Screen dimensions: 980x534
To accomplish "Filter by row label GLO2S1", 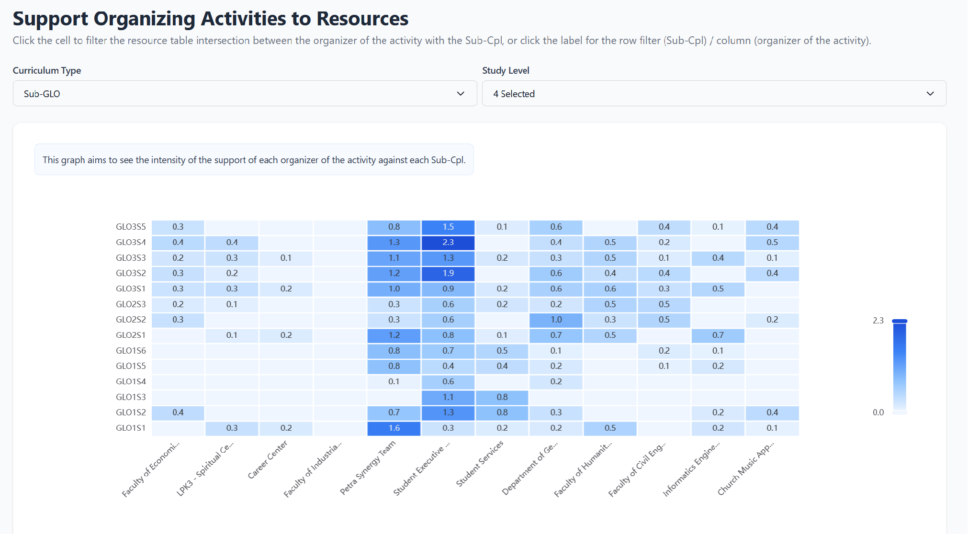I will pos(131,335).
